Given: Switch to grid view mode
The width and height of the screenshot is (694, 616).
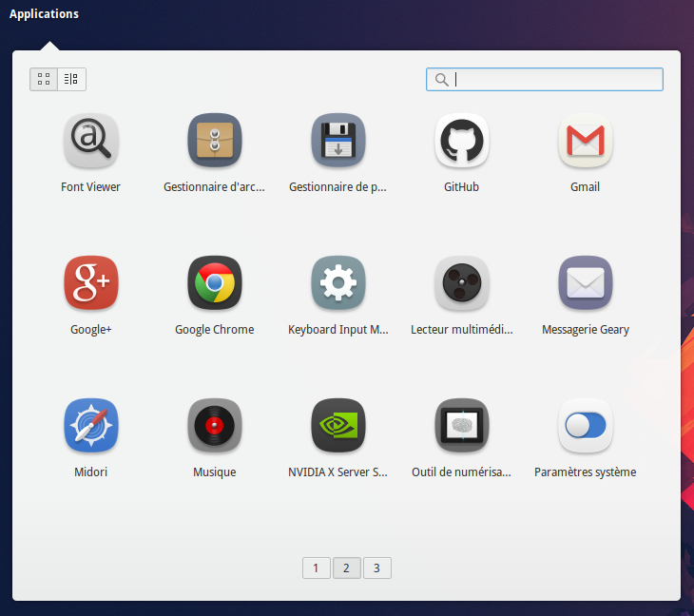Looking at the screenshot, I should coord(44,79).
